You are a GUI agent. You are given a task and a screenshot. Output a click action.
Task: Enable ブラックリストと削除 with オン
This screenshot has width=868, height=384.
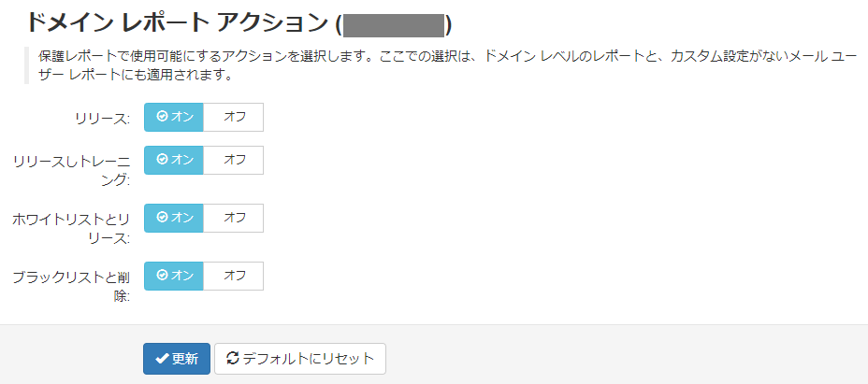[x=174, y=277]
